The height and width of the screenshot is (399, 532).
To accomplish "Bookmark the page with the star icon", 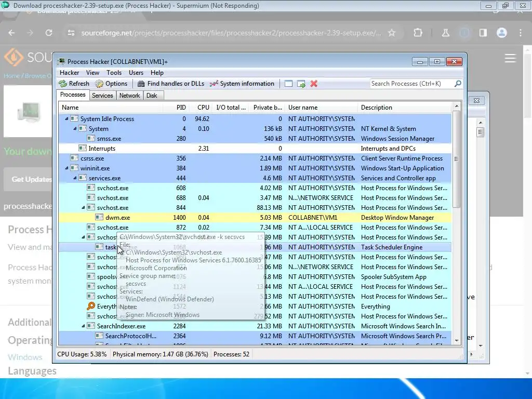I will [x=392, y=33].
